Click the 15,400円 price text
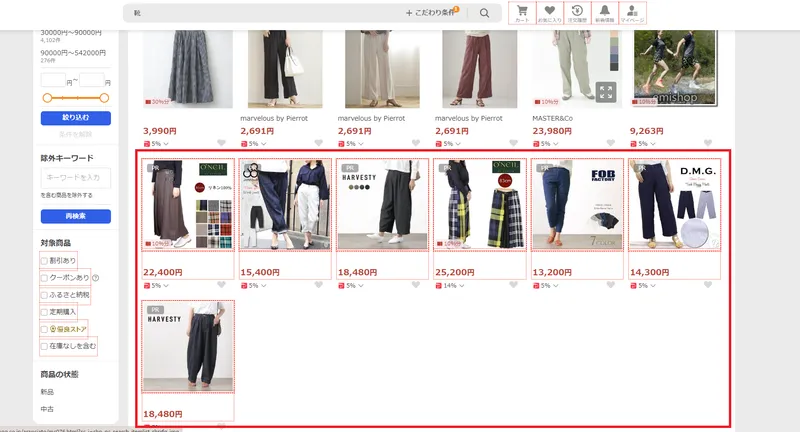 (260, 272)
